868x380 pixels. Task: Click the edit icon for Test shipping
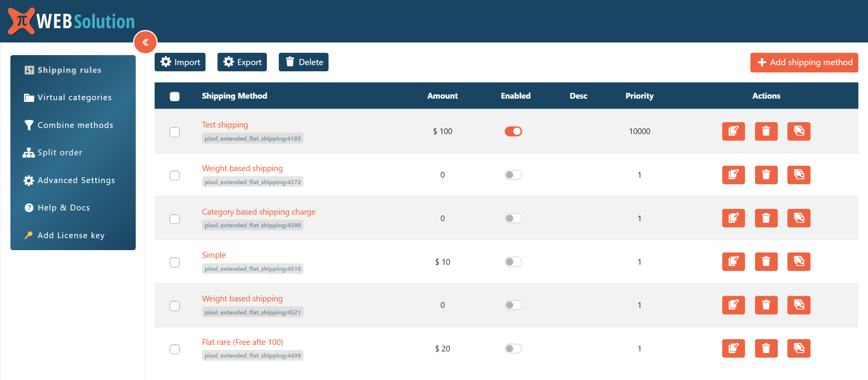pyautogui.click(x=733, y=131)
